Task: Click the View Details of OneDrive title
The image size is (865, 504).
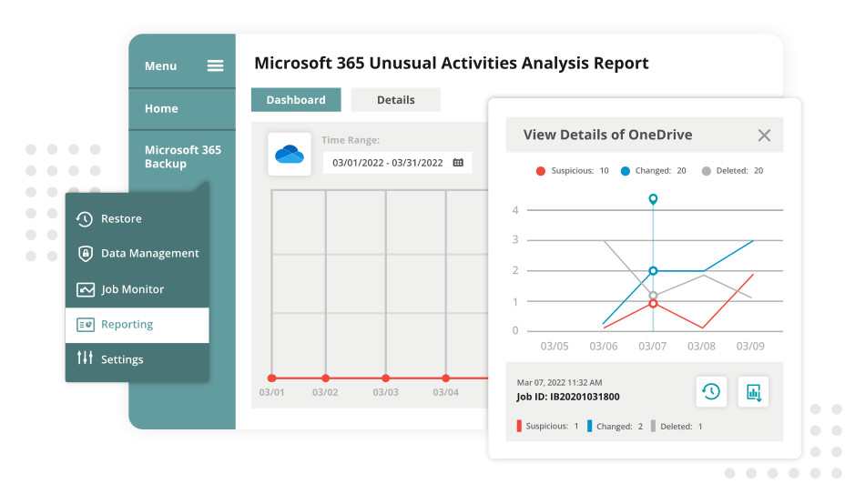Action: tap(607, 136)
